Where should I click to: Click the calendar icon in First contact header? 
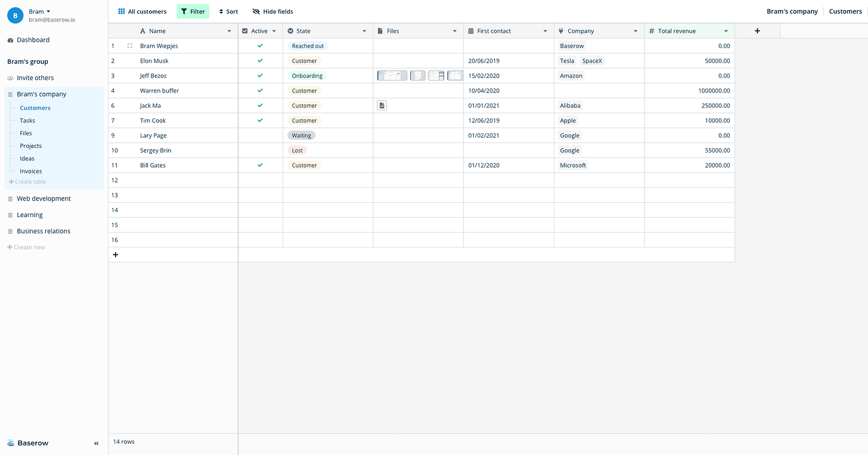(x=471, y=31)
